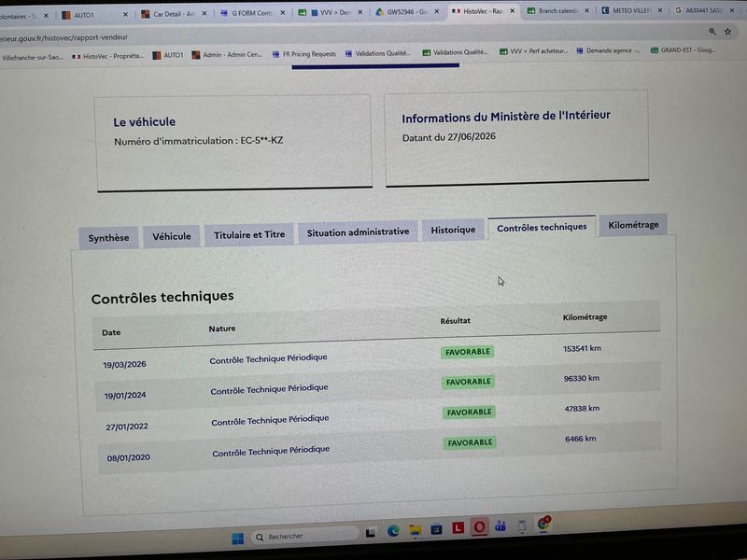The height and width of the screenshot is (560, 747).
Task: Select the Contrôles techniques tab
Action: tap(542, 228)
